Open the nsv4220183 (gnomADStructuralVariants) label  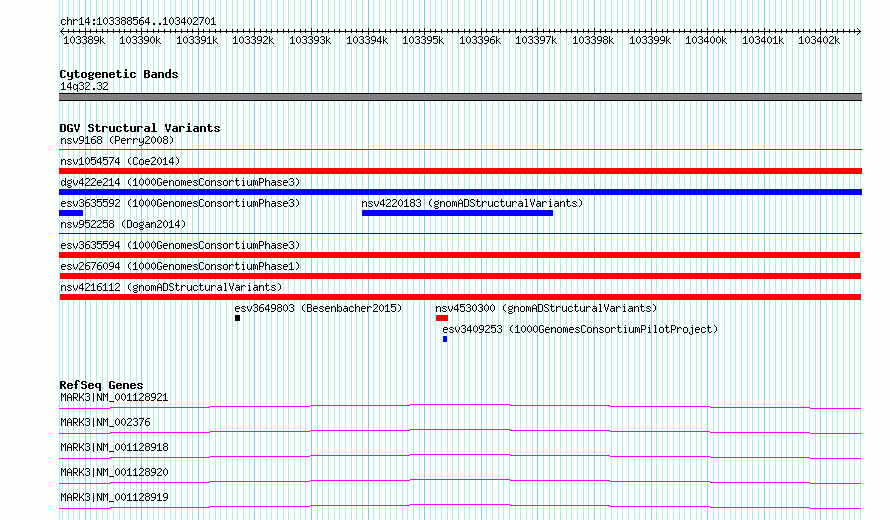click(472, 203)
